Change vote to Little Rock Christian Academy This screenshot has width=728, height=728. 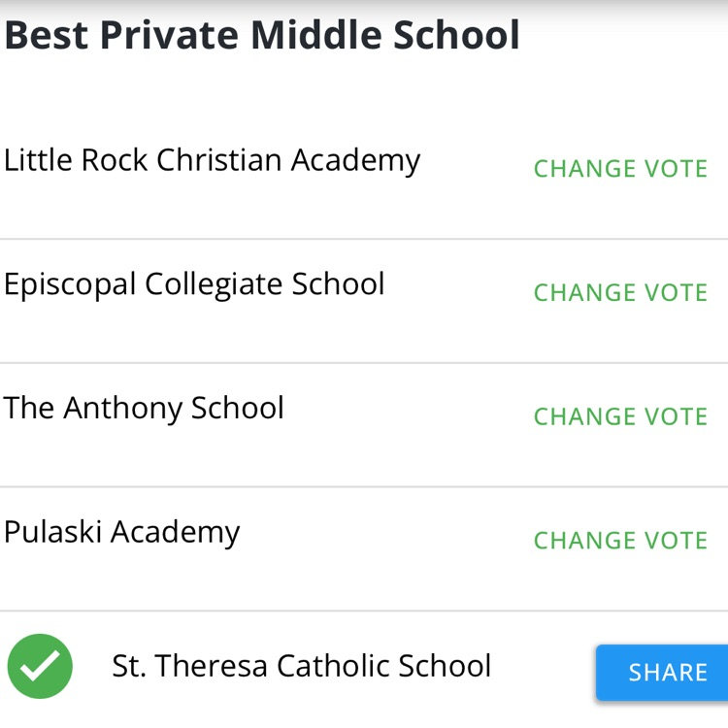click(620, 169)
